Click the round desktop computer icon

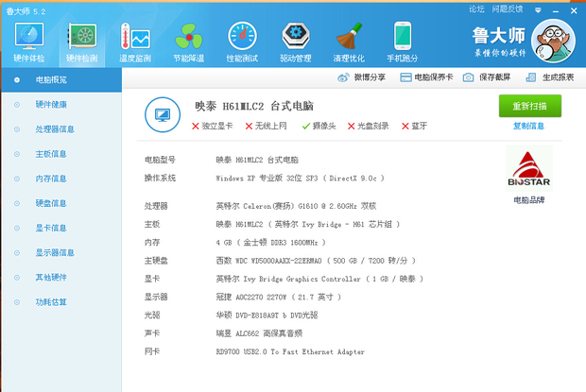point(163,114)
